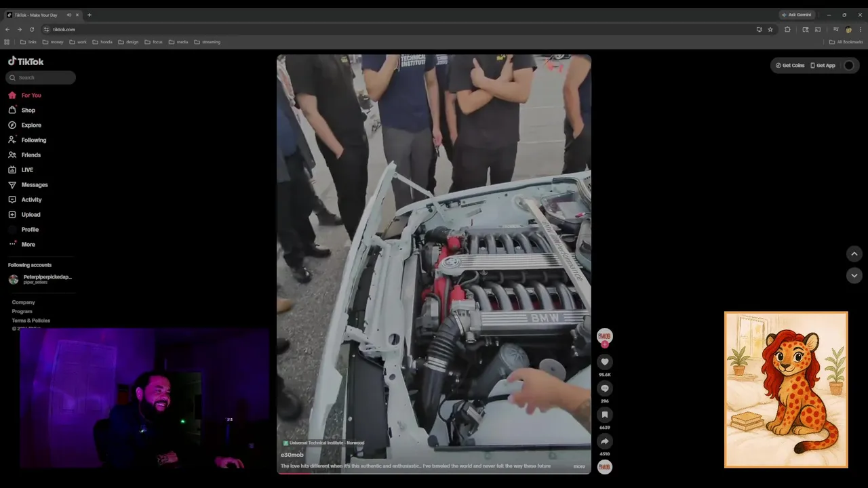Open the media bookmark folder

(178, 42)
